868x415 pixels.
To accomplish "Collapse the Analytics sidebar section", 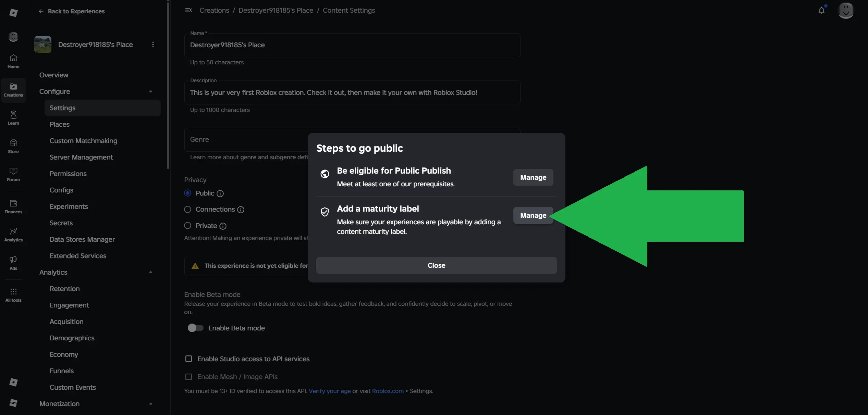I will pos(150,272).
